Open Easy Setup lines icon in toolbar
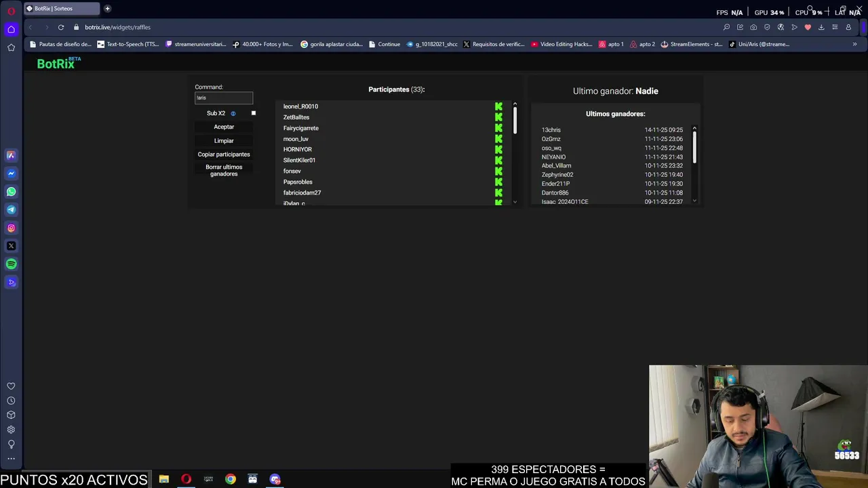Viewport: 868px width, 488px height. point(835,27)
